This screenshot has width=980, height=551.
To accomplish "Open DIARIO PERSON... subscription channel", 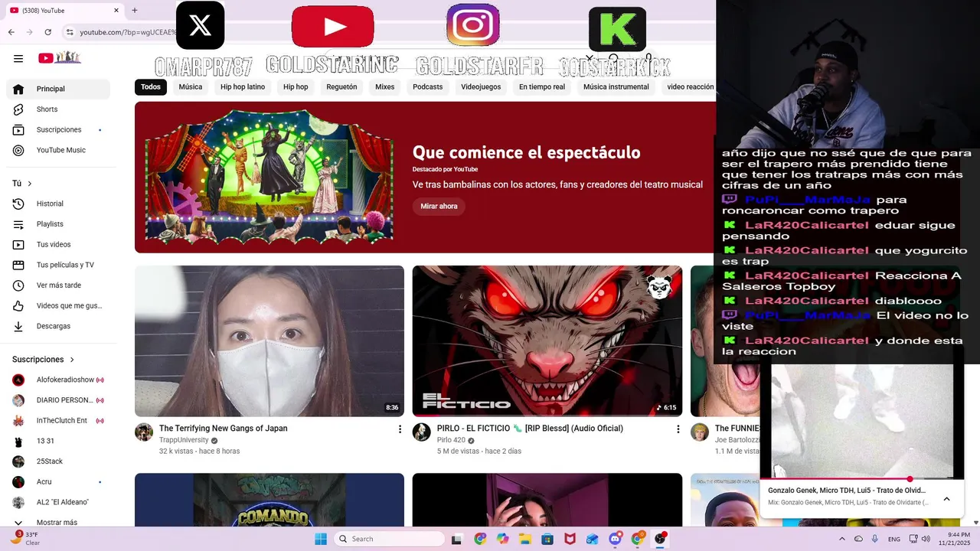I will click(x=58, y=400).
